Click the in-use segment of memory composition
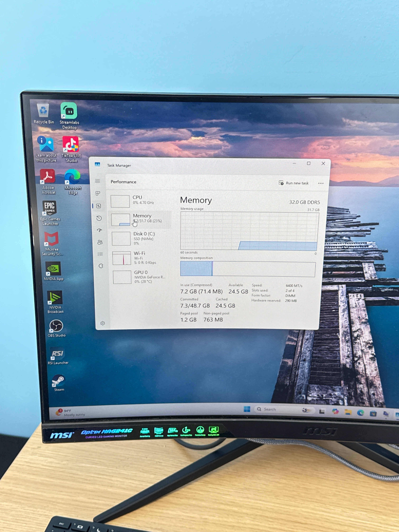399x532 pixels. pyautogui.click(x=196, y=268)
